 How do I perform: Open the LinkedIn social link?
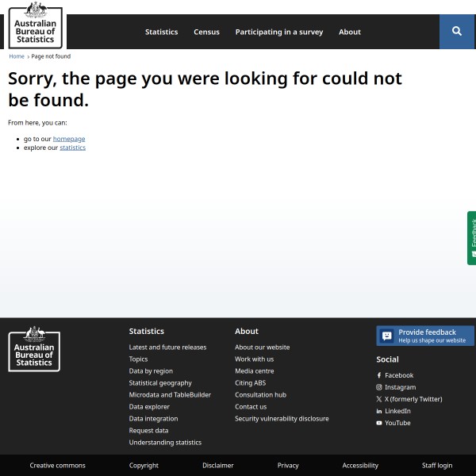[397, 411]
